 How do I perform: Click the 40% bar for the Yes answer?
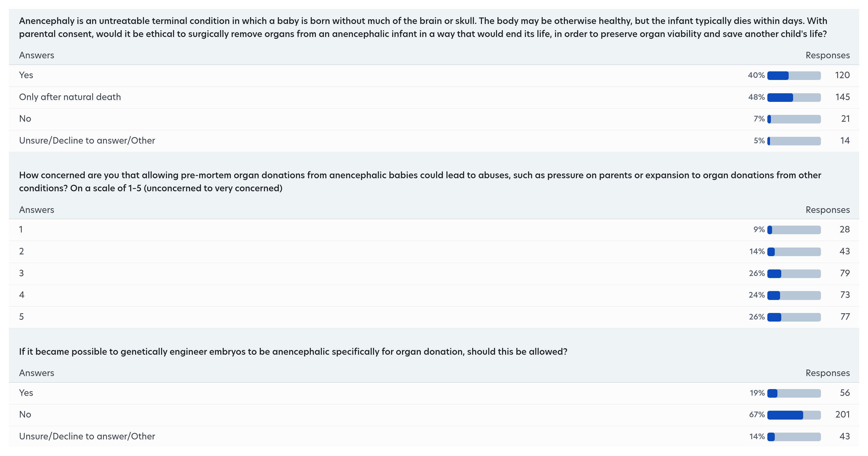pyautogui.click(x=793, y=76)
